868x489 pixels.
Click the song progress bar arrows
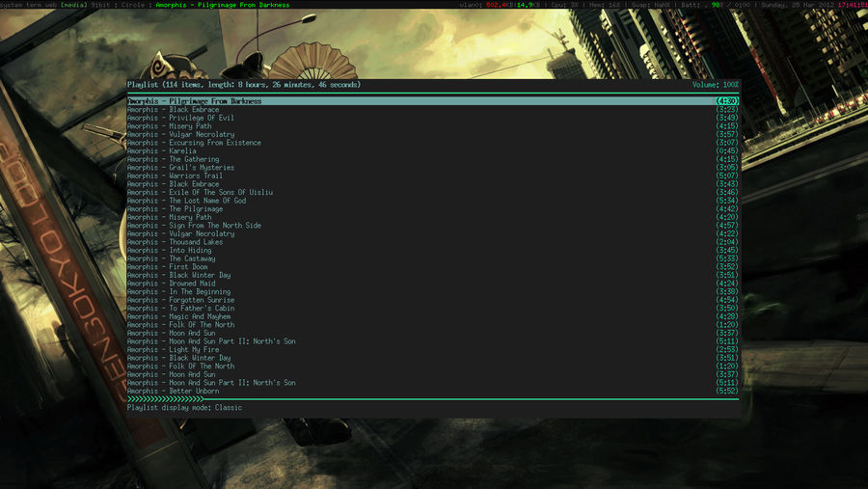click(166, 398)
